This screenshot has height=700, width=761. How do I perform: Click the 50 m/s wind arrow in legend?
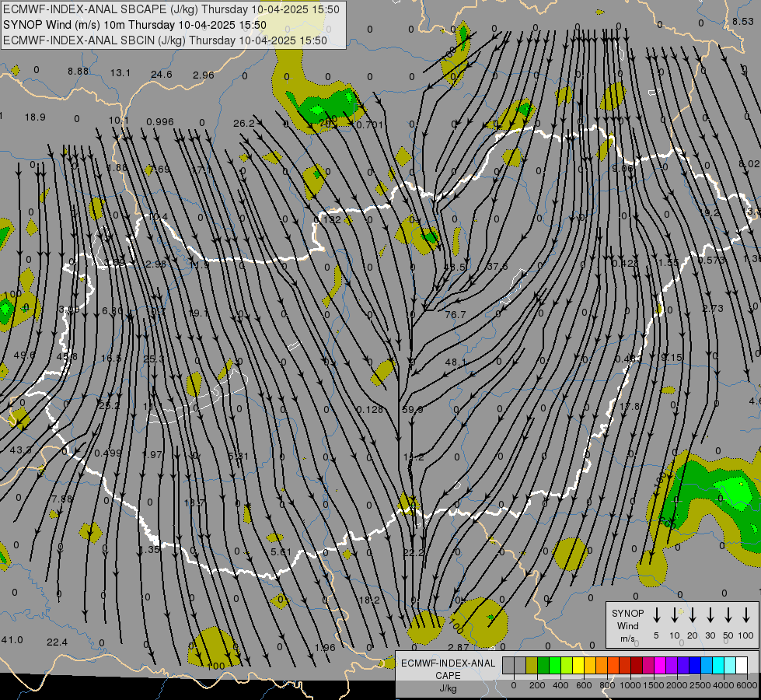(x=728, y=615)
